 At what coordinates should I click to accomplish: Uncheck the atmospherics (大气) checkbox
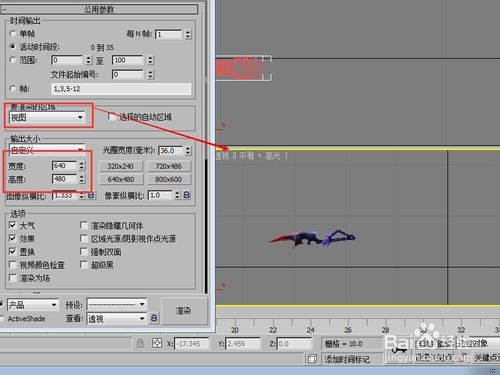[13, 225]
